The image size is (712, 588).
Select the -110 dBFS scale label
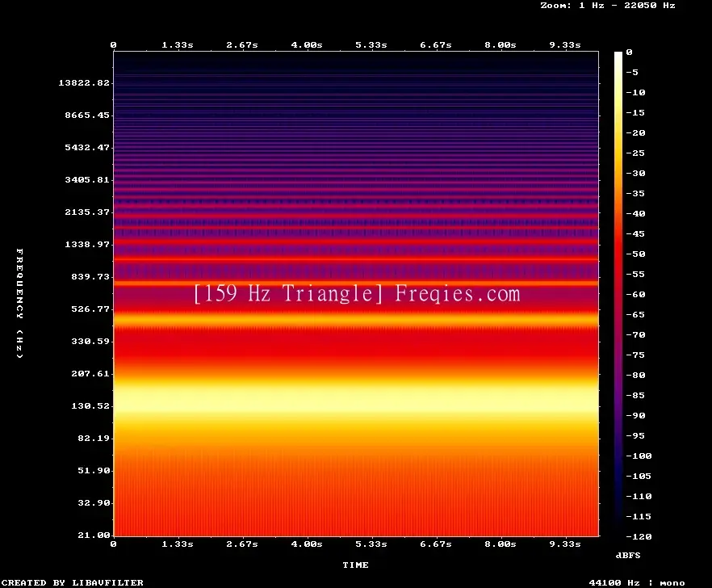click(x=639, y=496)
